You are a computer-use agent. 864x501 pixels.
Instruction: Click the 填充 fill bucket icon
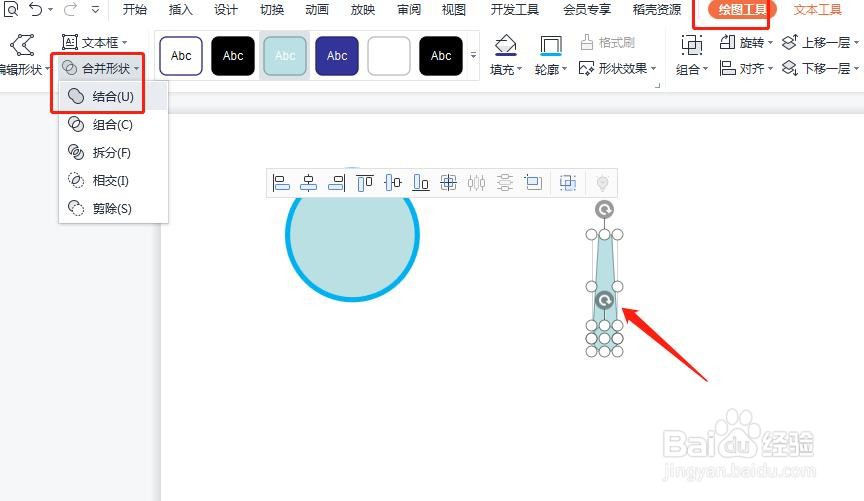tap(505, 45)
